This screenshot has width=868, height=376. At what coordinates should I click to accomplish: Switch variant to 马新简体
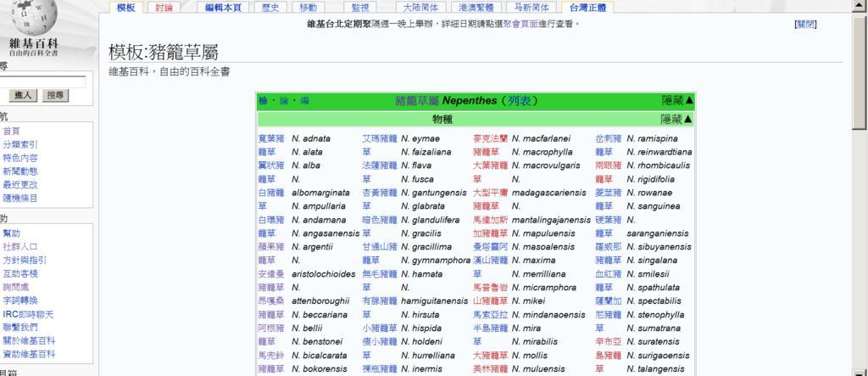pos(531,8)
